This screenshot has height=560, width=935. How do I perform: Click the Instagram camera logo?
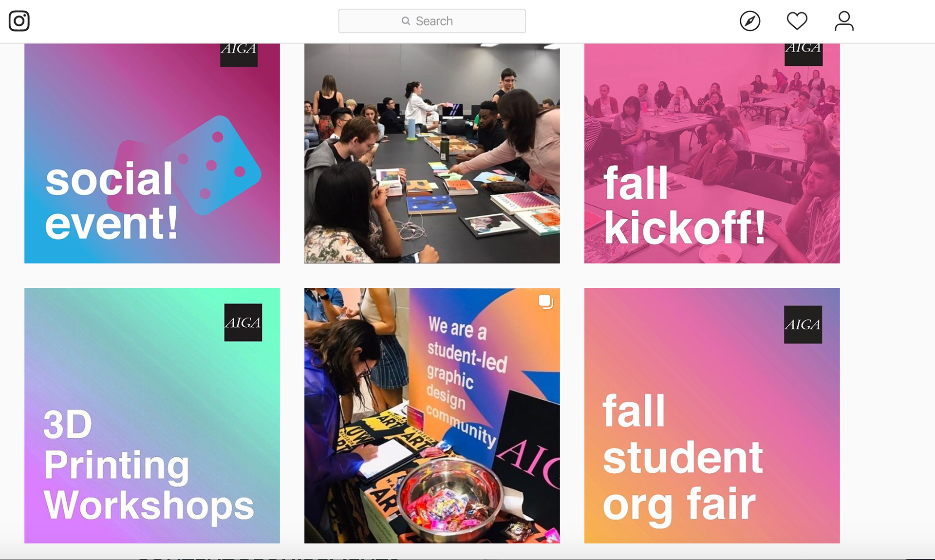19,21
